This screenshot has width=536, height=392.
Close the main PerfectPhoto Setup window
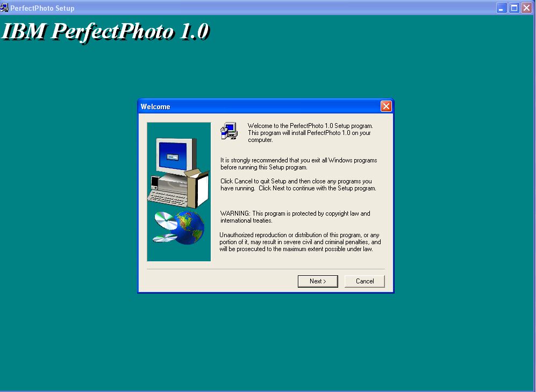pos(526,8)
